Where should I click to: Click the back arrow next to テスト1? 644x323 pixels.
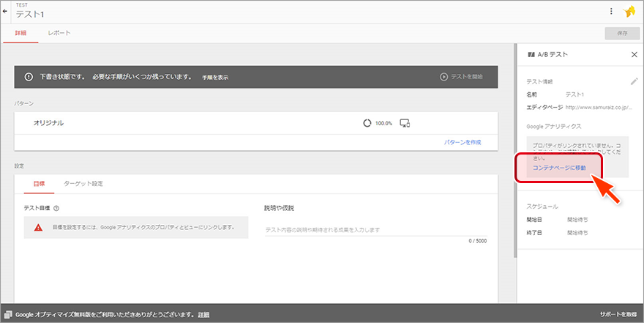[x=6, y=11]
